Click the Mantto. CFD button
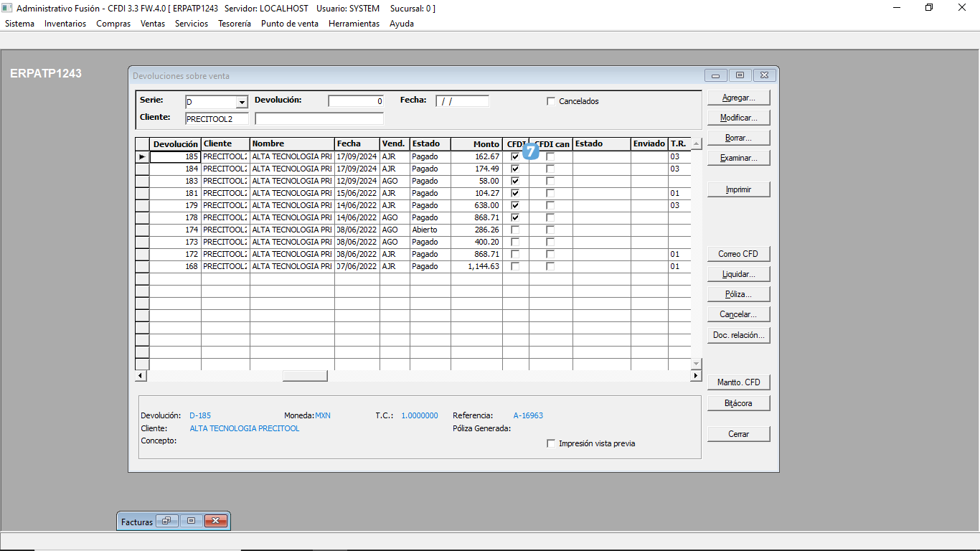This screenshot has width=980, height=551. click(x=738, y=382)
